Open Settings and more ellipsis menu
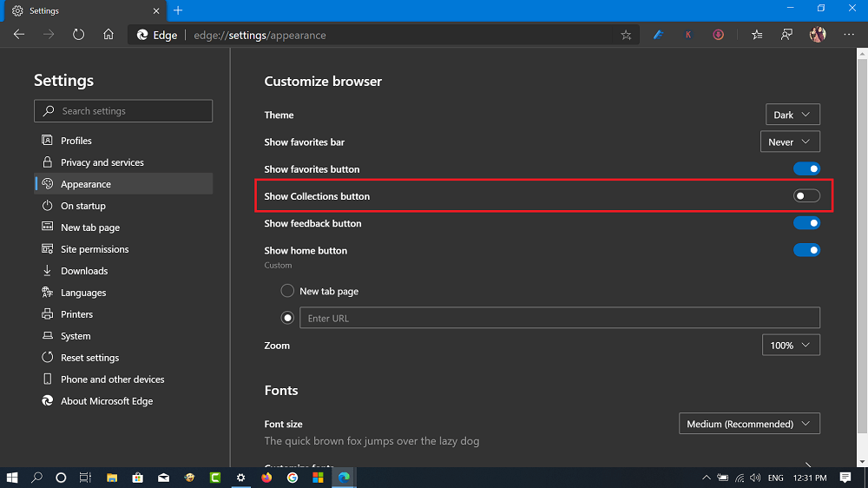Image resolution: width=868 pixels, height=488 pixels. (849, 35)
